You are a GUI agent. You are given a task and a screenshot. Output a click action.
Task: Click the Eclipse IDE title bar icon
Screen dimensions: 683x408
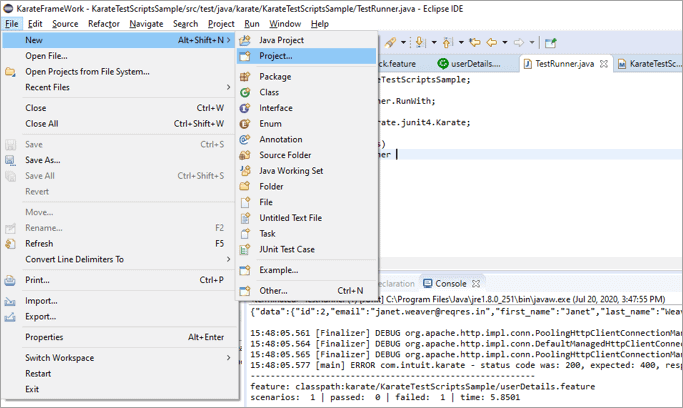pos(8,9)
